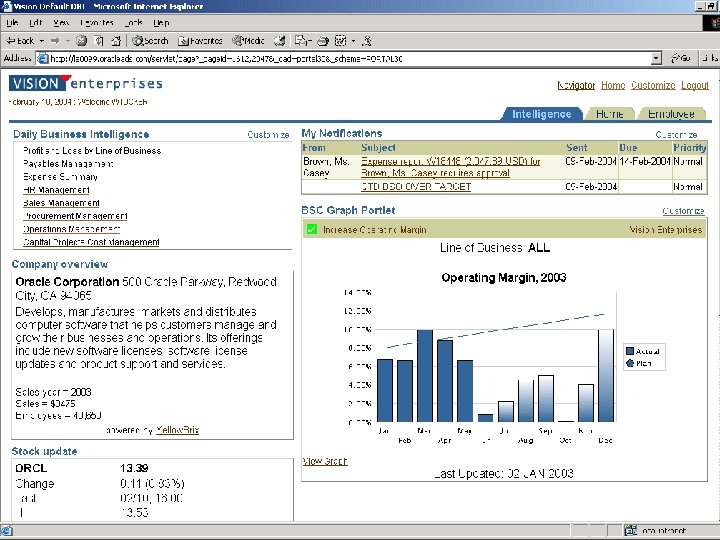Click the Mail toolbar icon
This screenshot has height=540, width=720.
click(301, 41)
